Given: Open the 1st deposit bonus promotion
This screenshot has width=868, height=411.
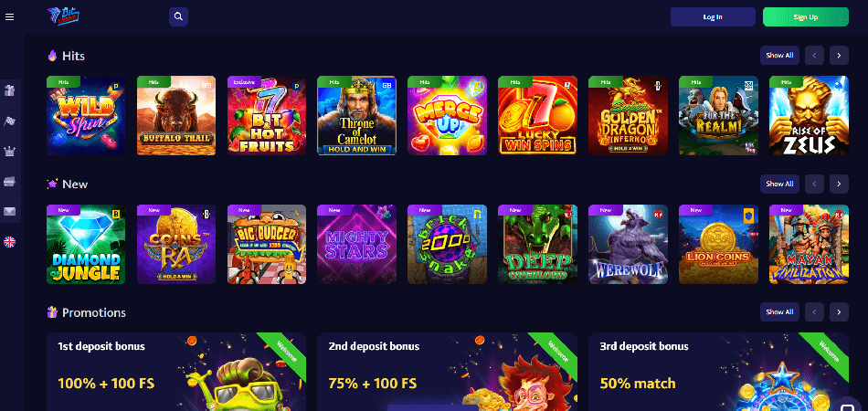Looking at the screenshot, I should pyautogui.click(x=176, y=372).
